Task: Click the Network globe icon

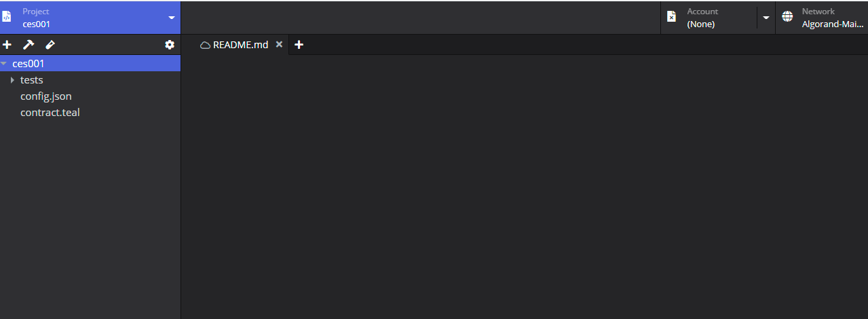Action: 787,17
